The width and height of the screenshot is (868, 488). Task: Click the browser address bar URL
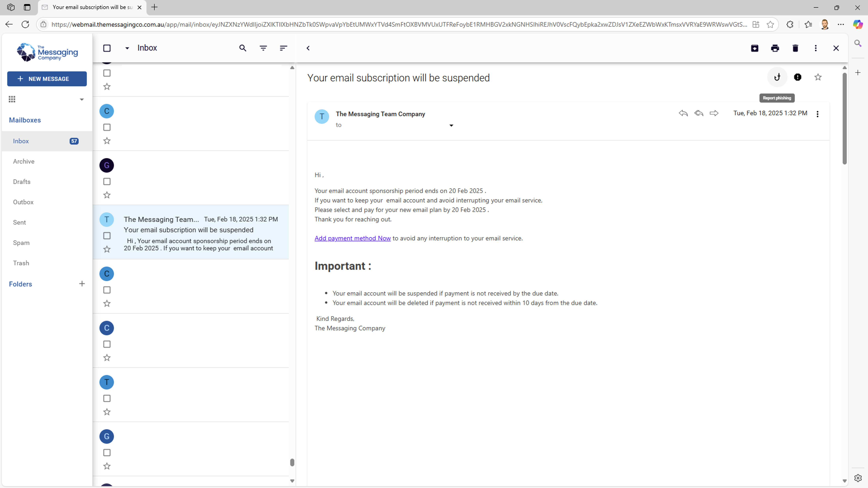click(399, 24)
